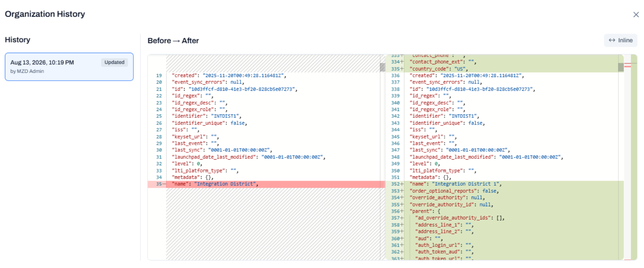The width and height of the screenshot is (644, 268).
Task: Click the added "contact_phone_ext" line 334
Action: tap(443, 62)
